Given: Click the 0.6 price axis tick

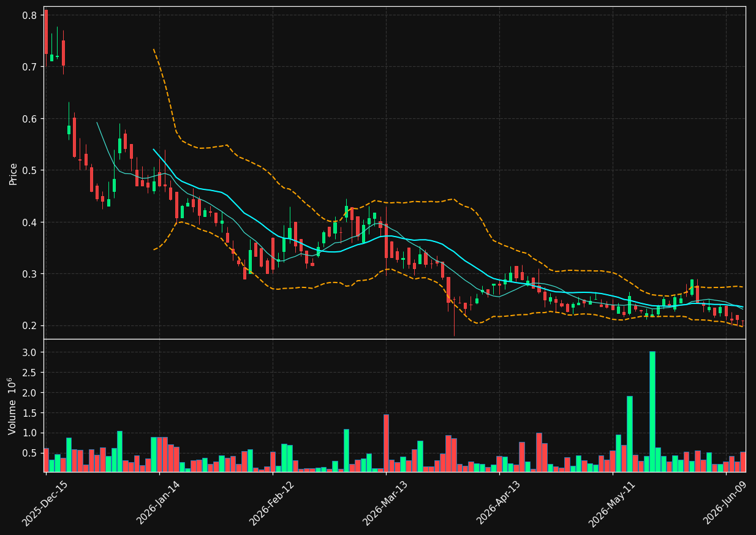Looking at the screenshot, I should (31, 118).
